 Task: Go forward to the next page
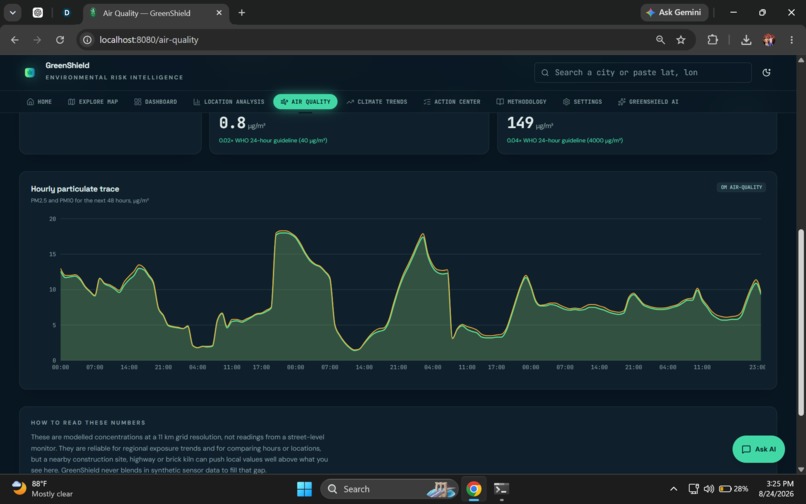pyautogui.click(x=37, y=40)
